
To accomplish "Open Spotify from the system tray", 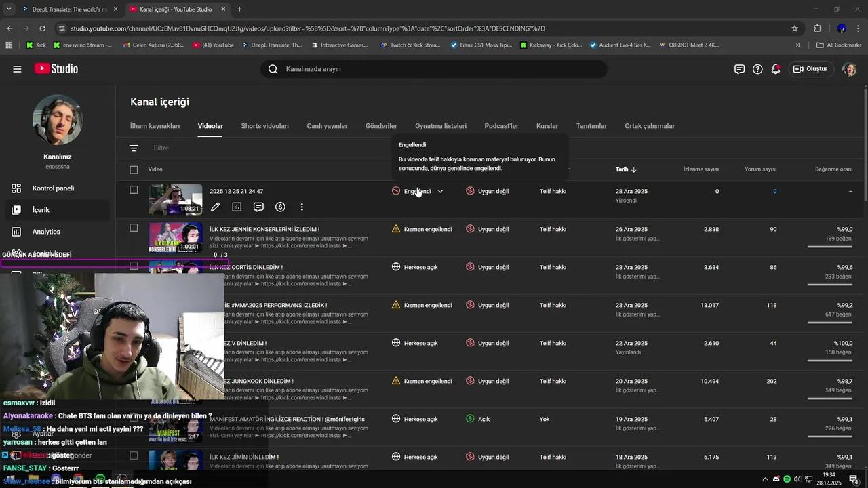I will (787, 479).
